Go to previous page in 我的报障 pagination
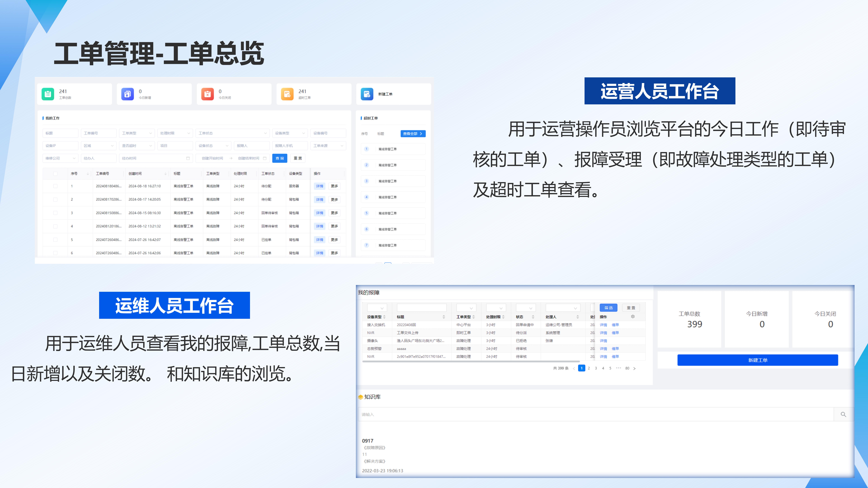 coord(574,368)
